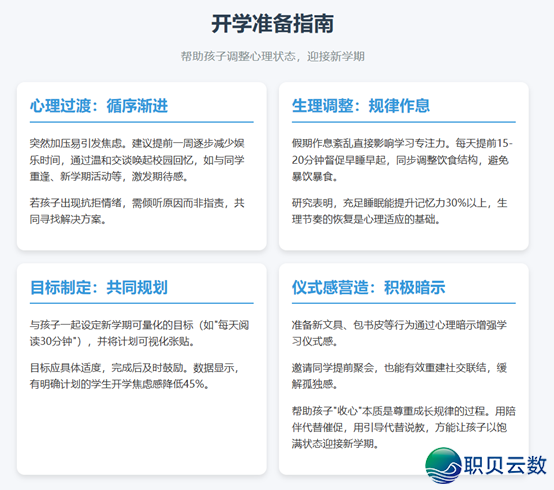Click the paragraph starting 帮助孩子"收心"本质
Image resolution: width=554 pixels, height=490 pixels.
click(403, 427)
